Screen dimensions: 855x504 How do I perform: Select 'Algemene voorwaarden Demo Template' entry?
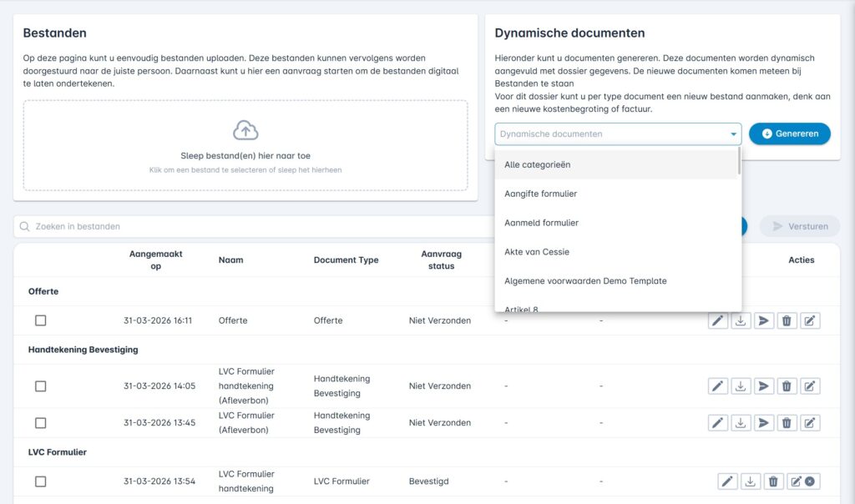pos(585,281)
